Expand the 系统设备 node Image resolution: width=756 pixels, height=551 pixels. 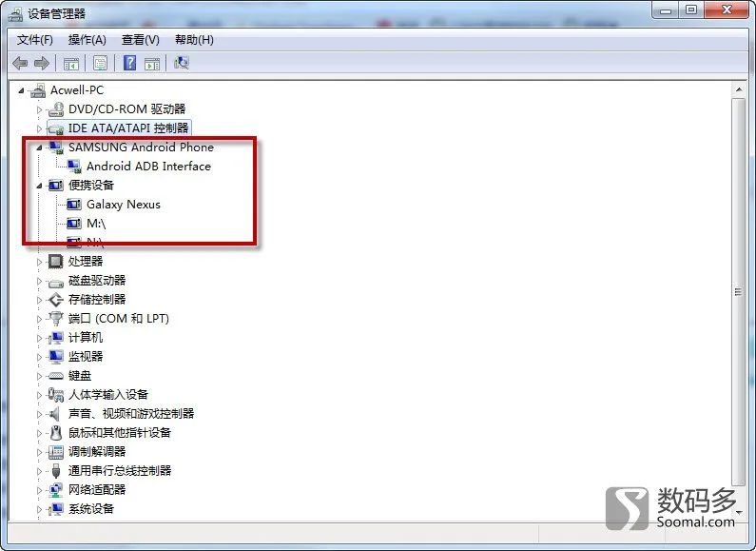40,509
